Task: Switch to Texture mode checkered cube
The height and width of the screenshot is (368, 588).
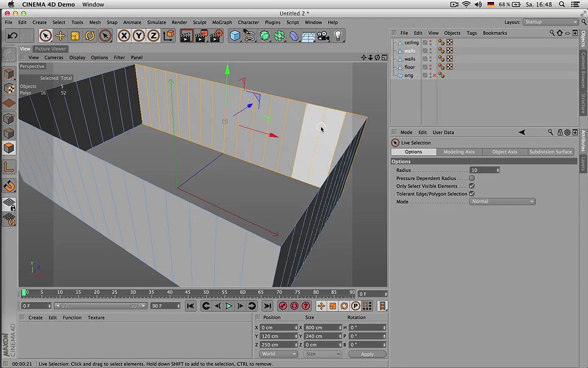Action: (x=9, y=88)
